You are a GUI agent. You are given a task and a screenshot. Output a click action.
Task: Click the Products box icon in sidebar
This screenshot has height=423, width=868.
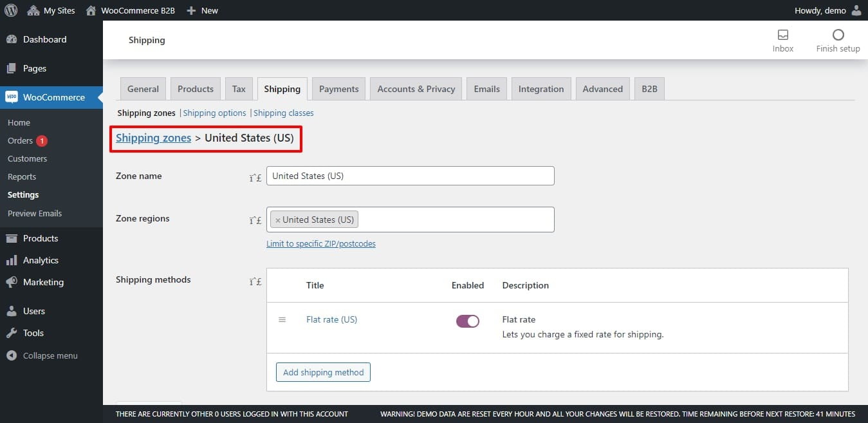[x=12, y=238]
